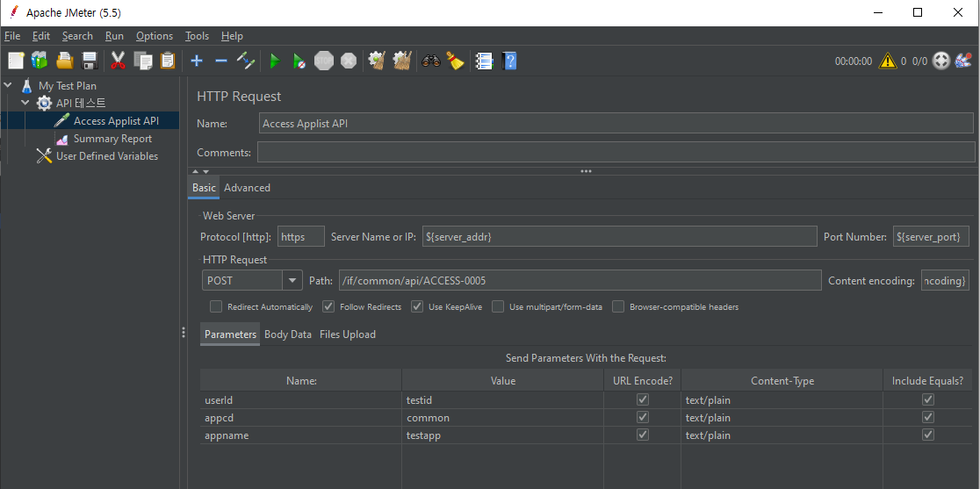Switch to the Body Data tab
The width and height of the screenshot is (980, 489).
pyautogui.click(x=287, y=334)
